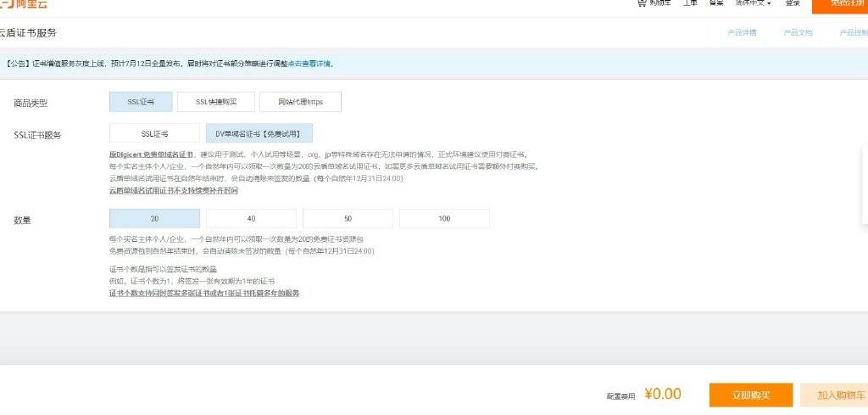Switch to the 产品文档 tab

[798, 33]
